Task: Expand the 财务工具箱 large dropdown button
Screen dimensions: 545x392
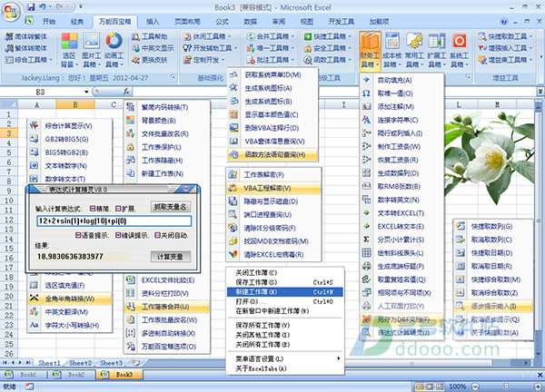Action: tap(370, 51)
